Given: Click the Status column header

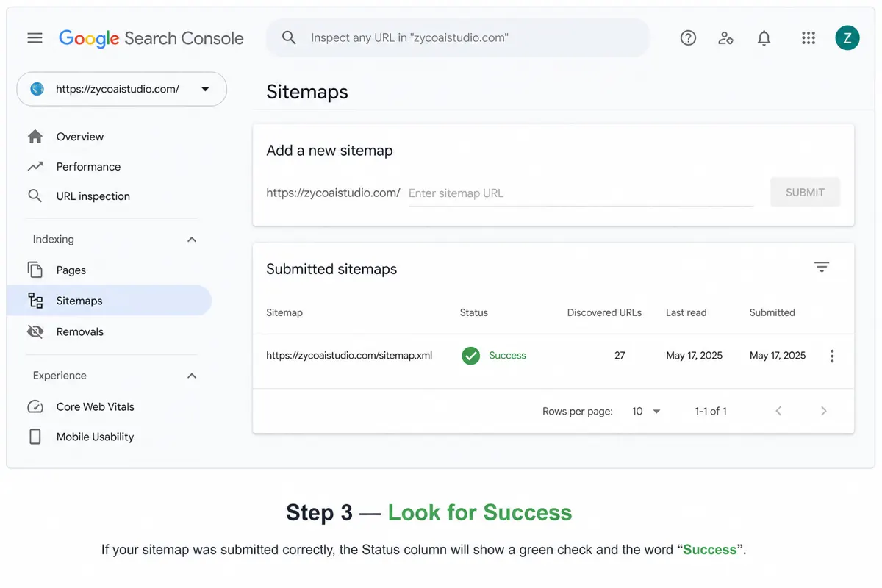Looking at the screenshot, I should point(474,312).
